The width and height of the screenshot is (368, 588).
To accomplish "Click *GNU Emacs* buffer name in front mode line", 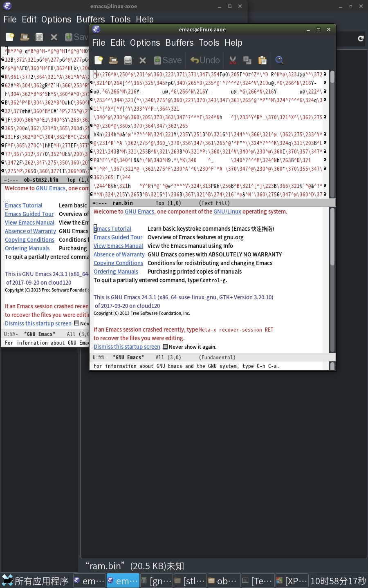I will (x=128, y=357).
